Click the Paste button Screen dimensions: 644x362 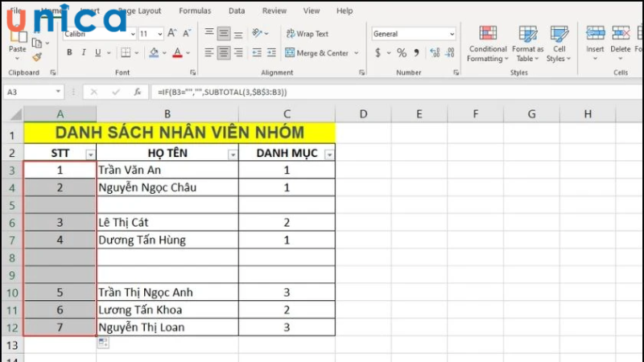point(17,45)
